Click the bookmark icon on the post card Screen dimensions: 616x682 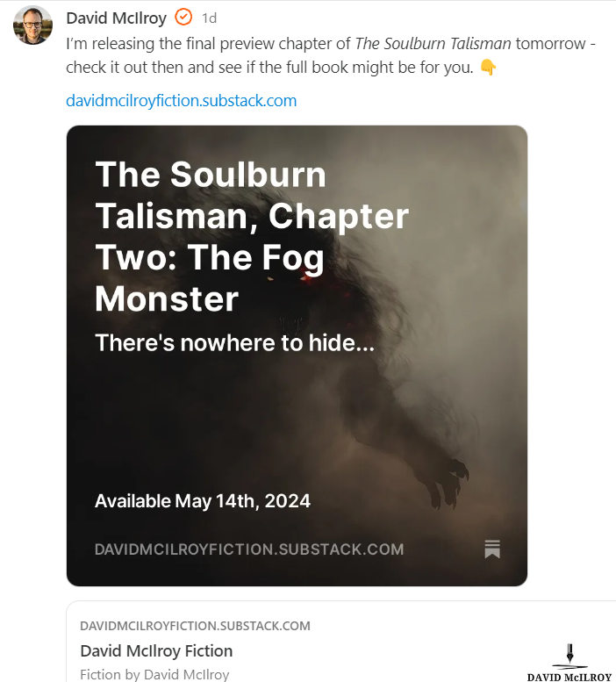coord(492,549)
